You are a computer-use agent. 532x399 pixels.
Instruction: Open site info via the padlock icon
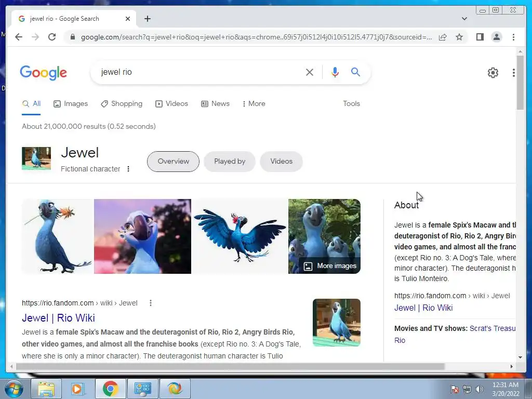[72, 37]
